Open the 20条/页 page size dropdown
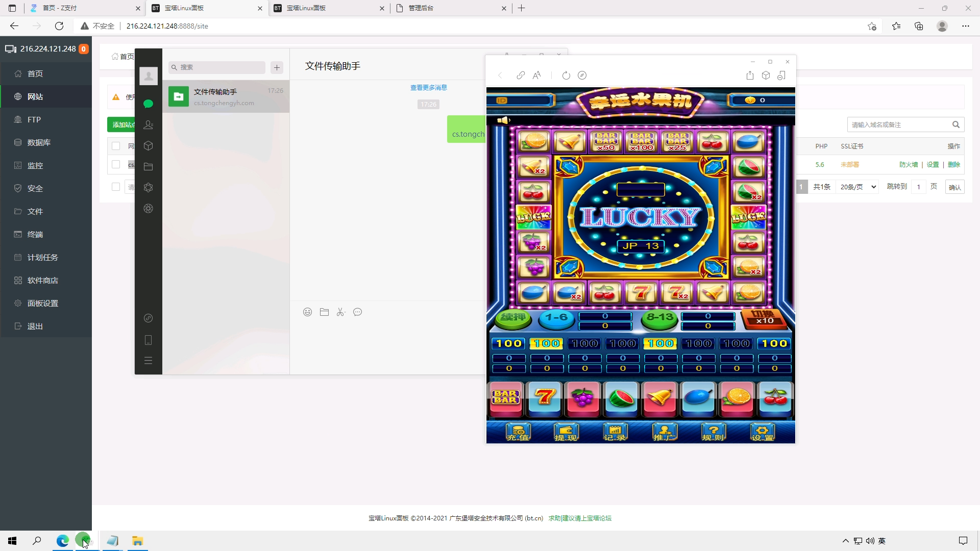 pyautogui.click(x=858, y=187)
